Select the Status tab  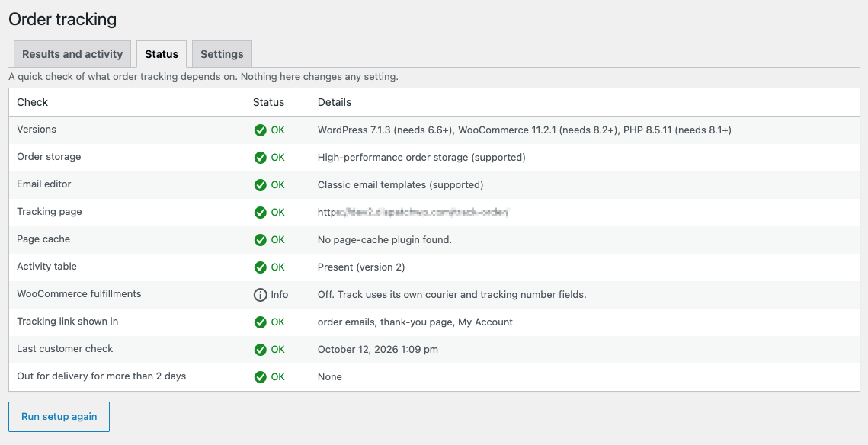(162, 54)
